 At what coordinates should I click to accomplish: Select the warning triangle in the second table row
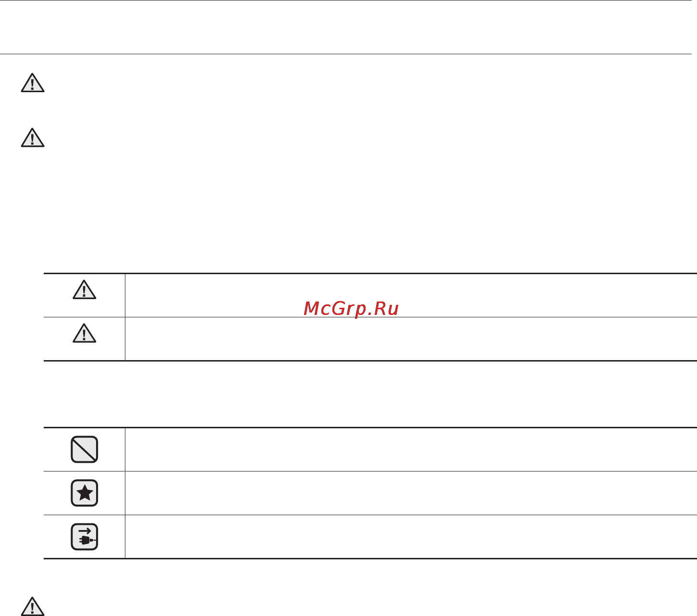point(85,334)
